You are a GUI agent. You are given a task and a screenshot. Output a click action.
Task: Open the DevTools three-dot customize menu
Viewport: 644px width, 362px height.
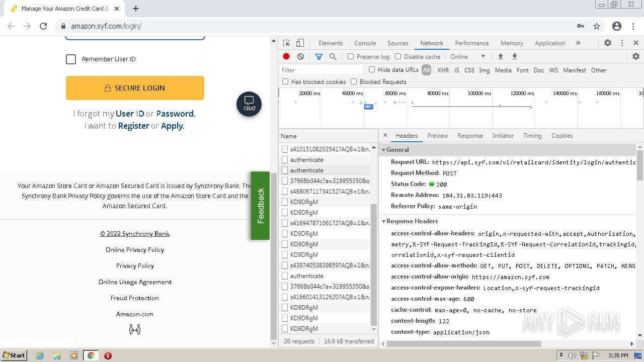tap(622, 43)
